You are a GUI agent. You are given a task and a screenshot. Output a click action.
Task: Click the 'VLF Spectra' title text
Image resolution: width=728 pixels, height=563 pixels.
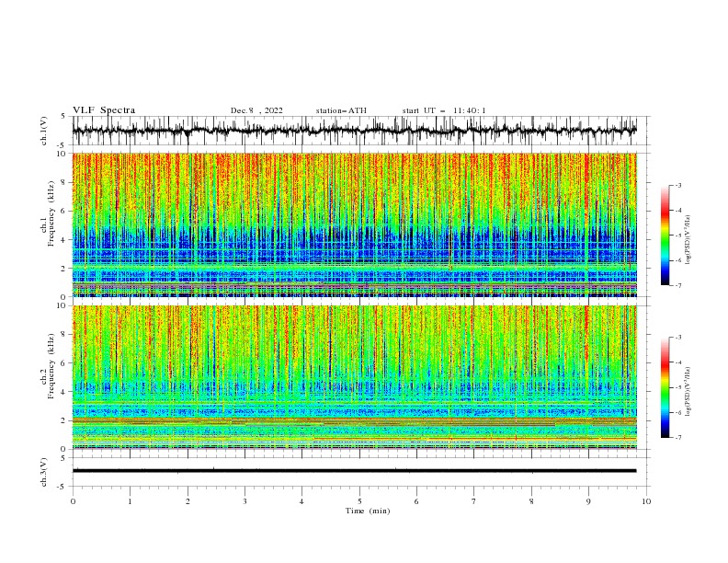click(x=104, y=110)
